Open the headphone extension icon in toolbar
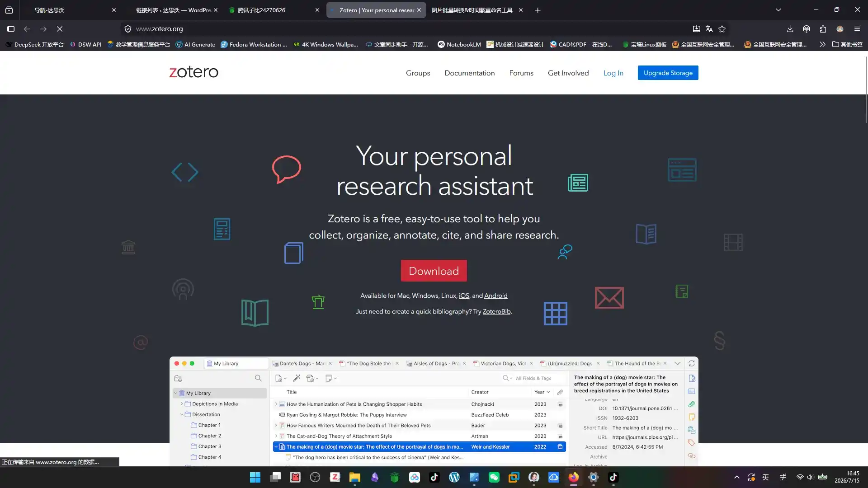The image size is (868, 488). (807, 29)
